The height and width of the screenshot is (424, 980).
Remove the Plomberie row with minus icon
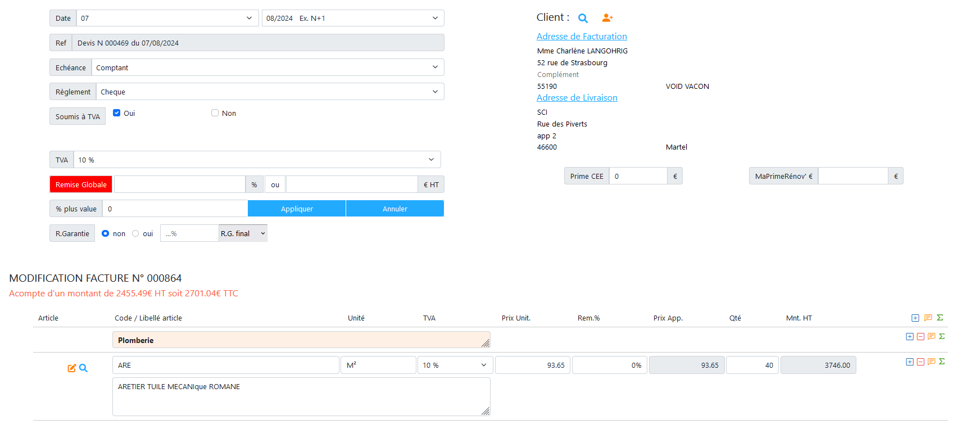point(920,336)
